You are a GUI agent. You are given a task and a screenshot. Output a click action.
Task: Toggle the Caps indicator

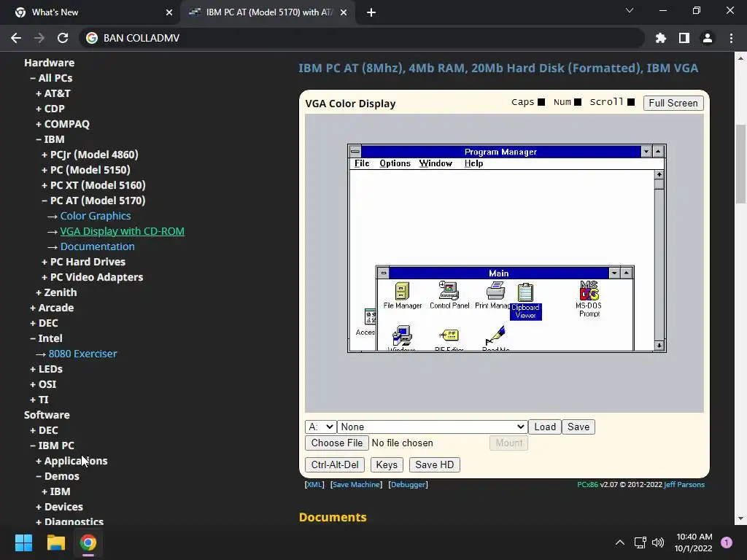click(x=541, y=102)
